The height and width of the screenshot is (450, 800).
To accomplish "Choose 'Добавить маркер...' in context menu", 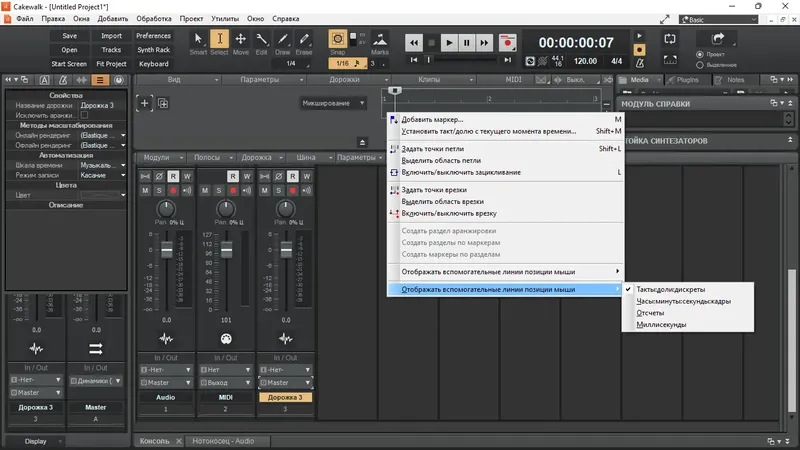I will point(432,119).
